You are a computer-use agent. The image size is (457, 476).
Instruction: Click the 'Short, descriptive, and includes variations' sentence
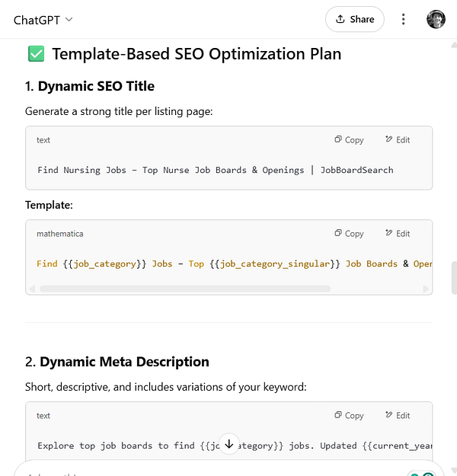(x=166, y=387)
